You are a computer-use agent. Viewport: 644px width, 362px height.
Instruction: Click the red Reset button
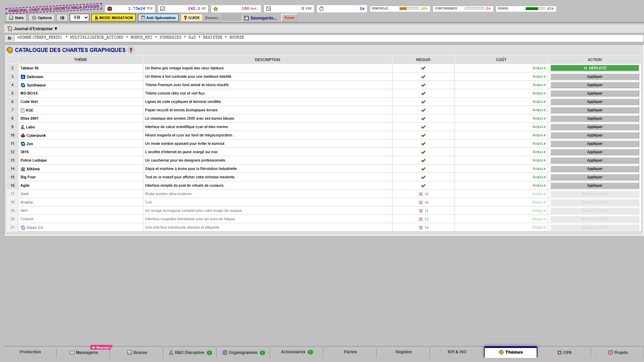tap(289, 18)
